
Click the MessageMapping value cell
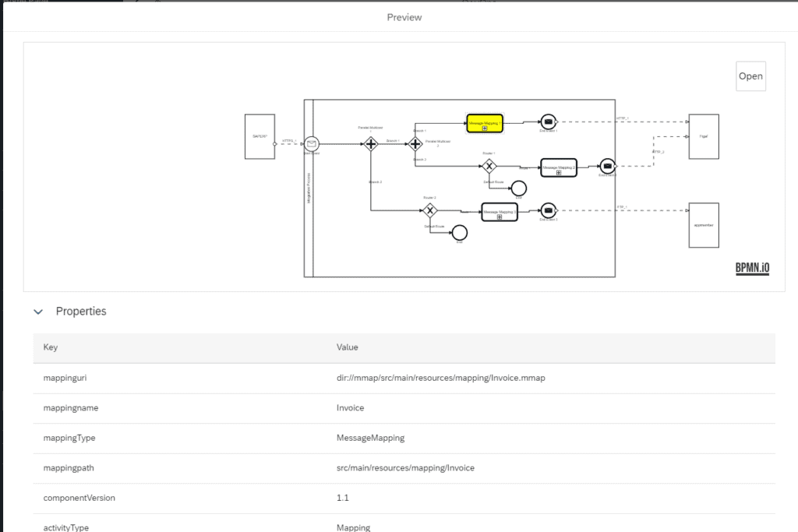pyautogui.click(x=370, y=438)
